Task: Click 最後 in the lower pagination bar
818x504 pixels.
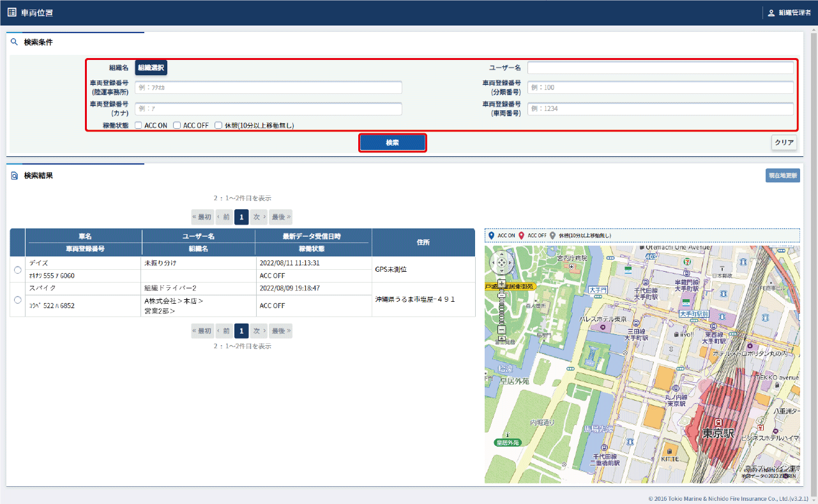Action: tap(281, 331)
